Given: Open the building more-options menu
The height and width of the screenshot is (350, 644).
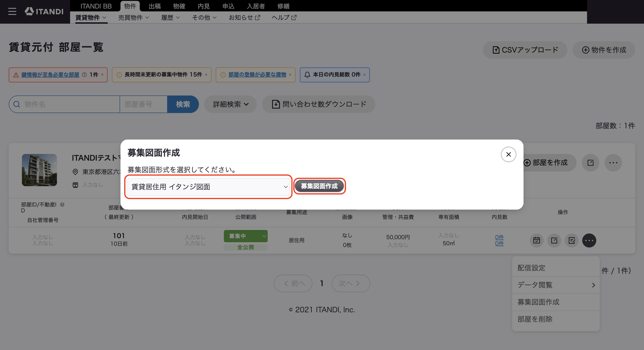Looking at the screenshot, I should point(613,163).
